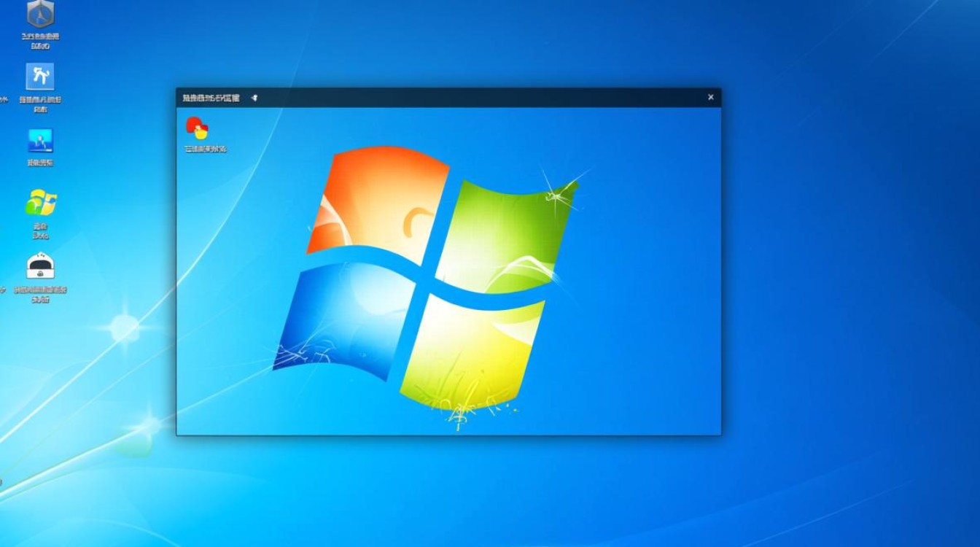Click the blue media player desktop icon

pyautogui.click(x=40, y=141)
